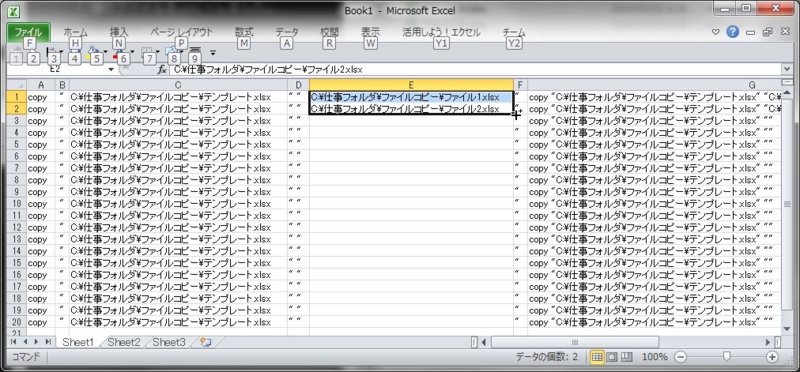The width and height of the screenshot is (800, 372).
Task: Click the 100% zoom level button
Action: 655,357
